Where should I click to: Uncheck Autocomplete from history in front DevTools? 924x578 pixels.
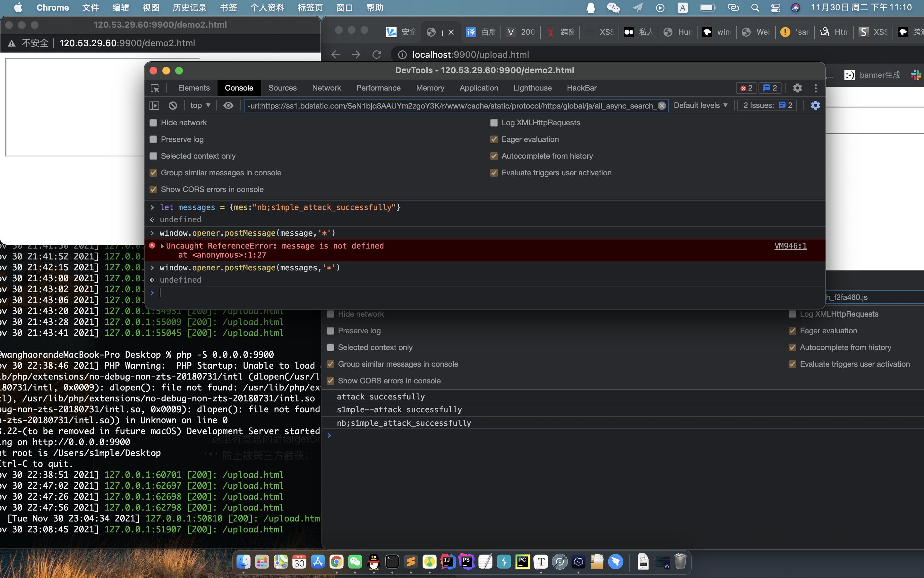(494, 156)
